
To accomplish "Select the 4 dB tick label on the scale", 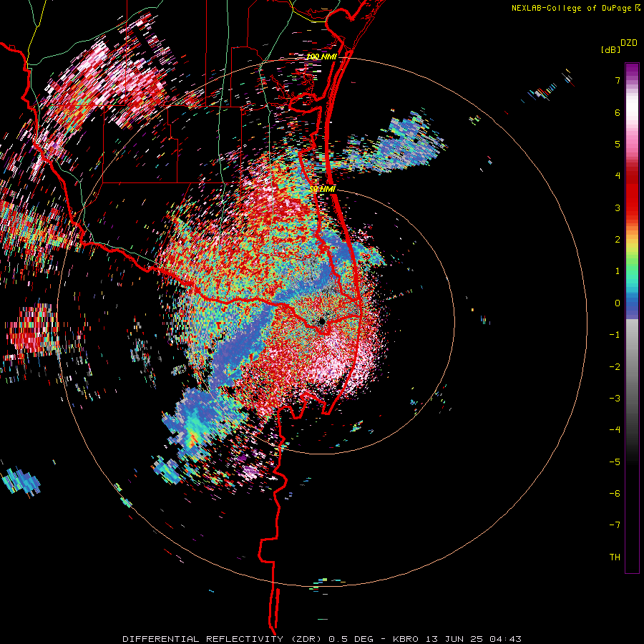I will coord(618,176).
